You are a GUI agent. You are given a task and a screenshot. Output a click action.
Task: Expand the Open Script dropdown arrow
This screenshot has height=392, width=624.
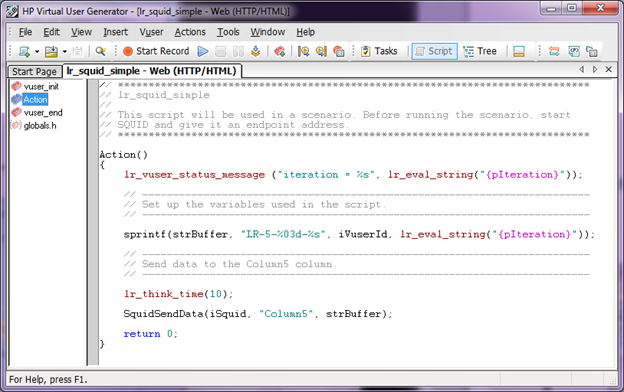64,51
